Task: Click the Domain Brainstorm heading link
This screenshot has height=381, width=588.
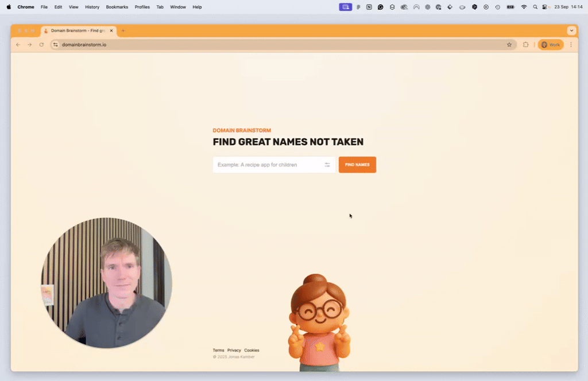Action: [242, 130]
